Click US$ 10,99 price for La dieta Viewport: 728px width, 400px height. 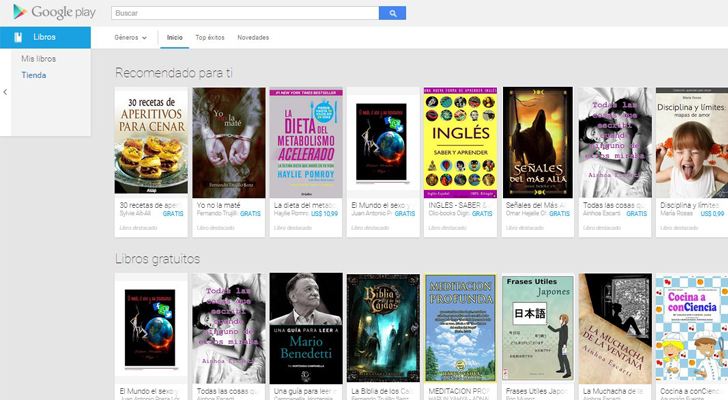(x=325, y=214)
